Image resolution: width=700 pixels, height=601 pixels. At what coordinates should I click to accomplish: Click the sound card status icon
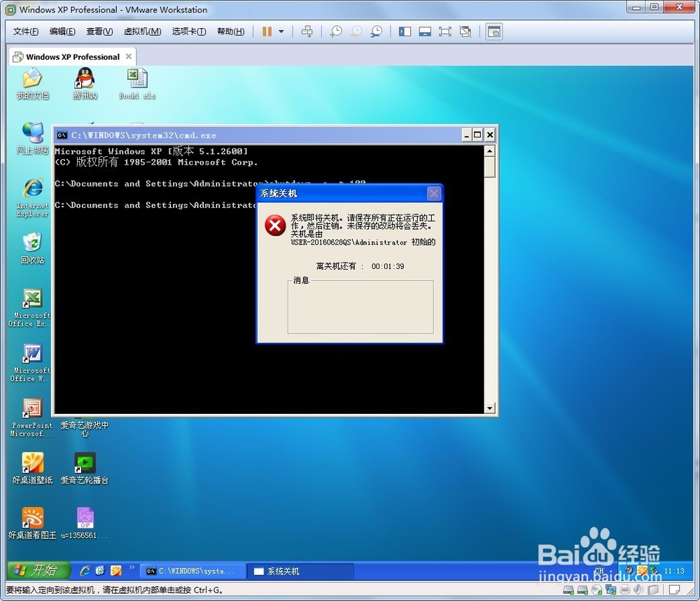639,590
